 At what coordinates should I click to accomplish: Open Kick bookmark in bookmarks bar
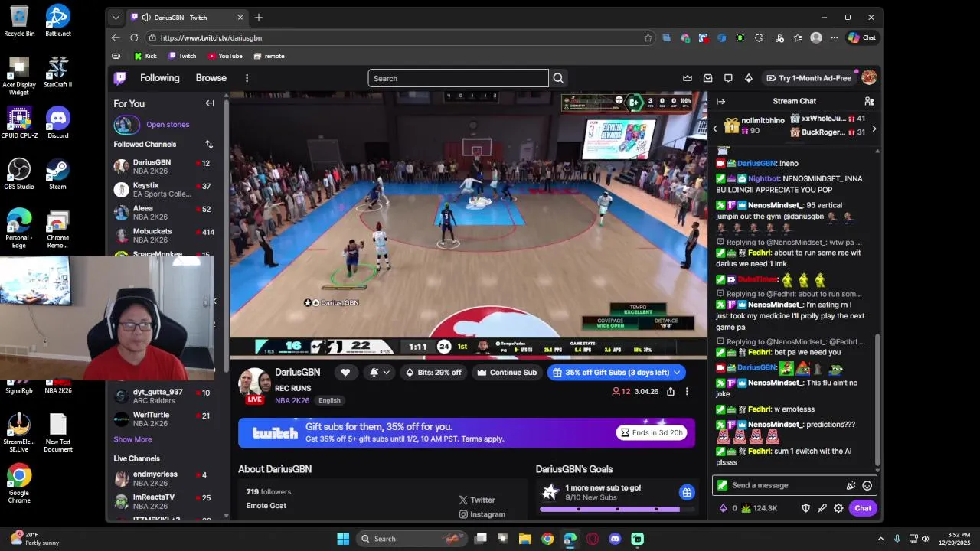145,56
